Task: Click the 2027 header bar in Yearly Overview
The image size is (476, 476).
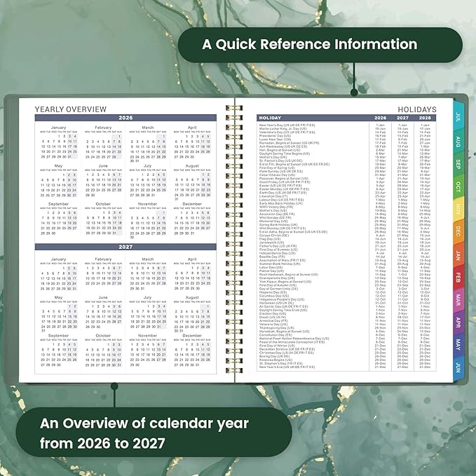Action: (125, 247)
